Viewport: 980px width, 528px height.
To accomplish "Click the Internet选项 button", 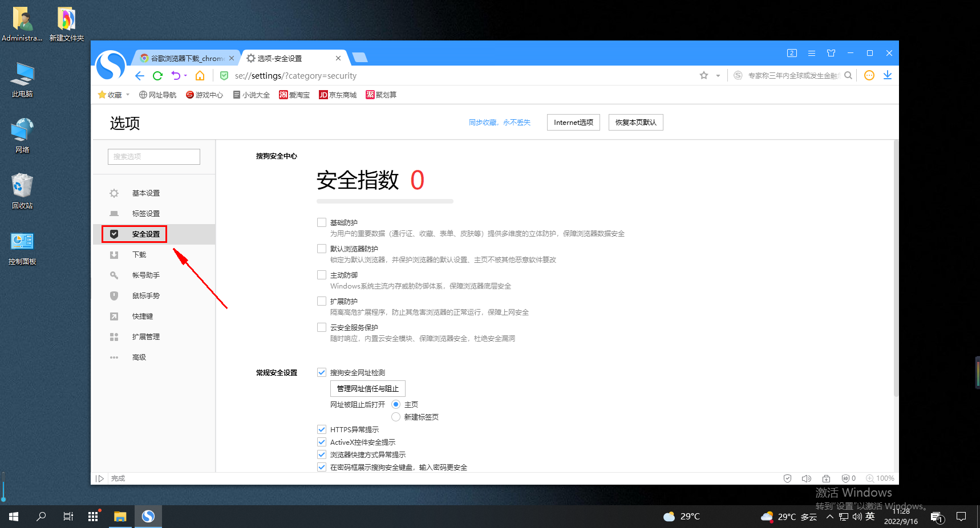I will (573, 123).
